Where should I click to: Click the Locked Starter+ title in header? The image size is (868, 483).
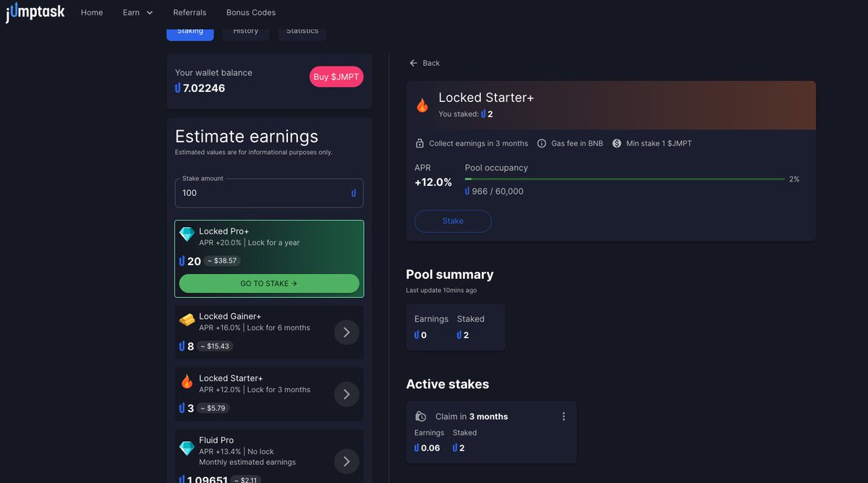coord(486,98)
